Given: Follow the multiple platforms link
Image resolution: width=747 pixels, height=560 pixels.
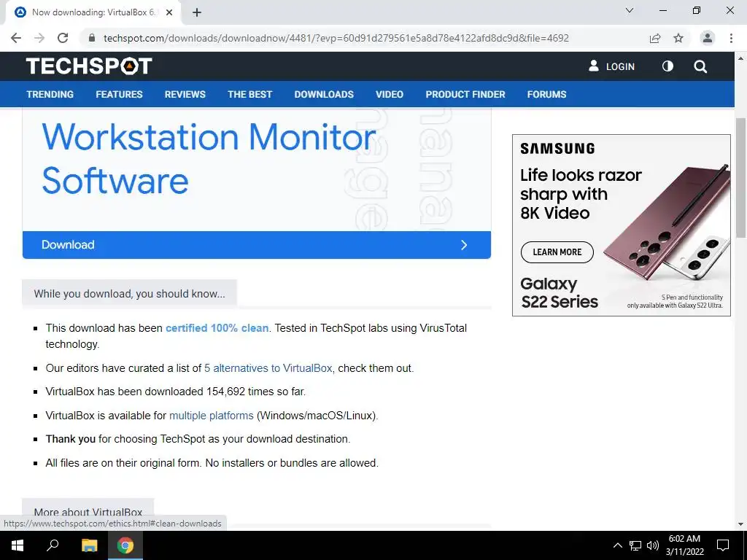Looking at the screenshot, I should click(211, 415).
